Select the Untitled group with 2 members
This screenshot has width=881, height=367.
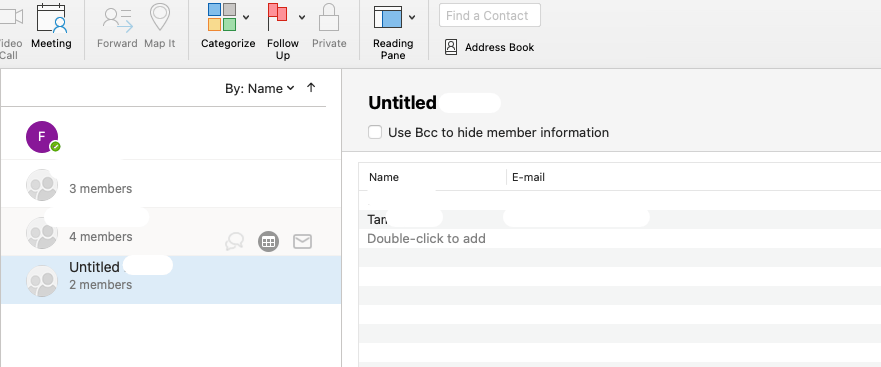[x=171, y=280]
